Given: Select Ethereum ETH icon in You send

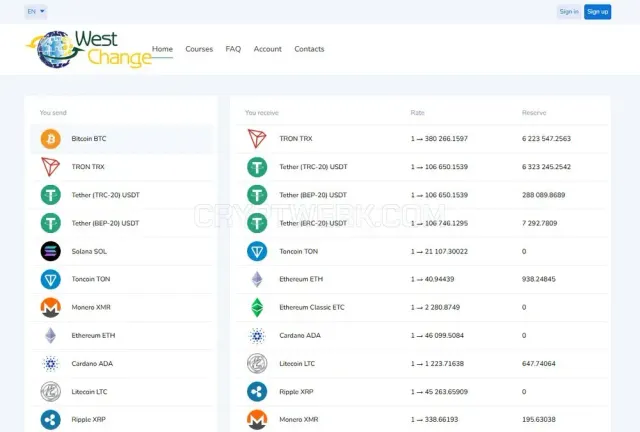Looking at the screenshot, I should (x=51, y=335).
